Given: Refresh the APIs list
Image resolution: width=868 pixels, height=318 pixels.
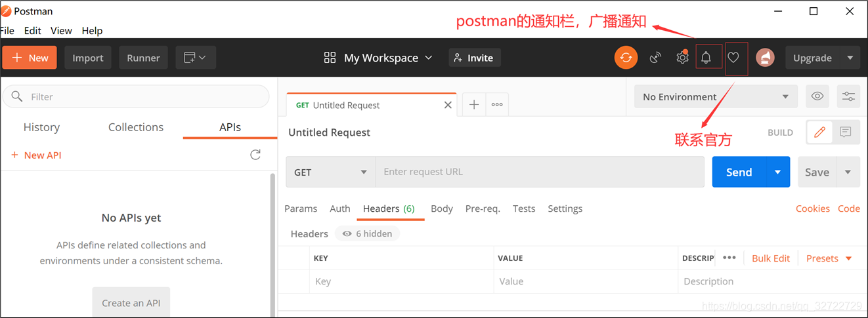Looking at the screenshot, I should point(255,155).
